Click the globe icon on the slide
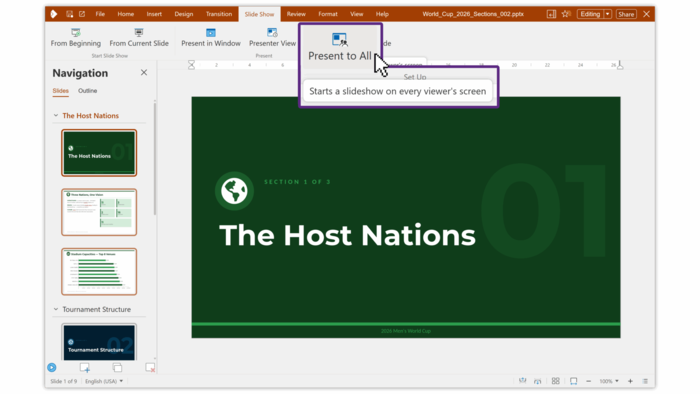700x394 pixels. click(234, 191)
